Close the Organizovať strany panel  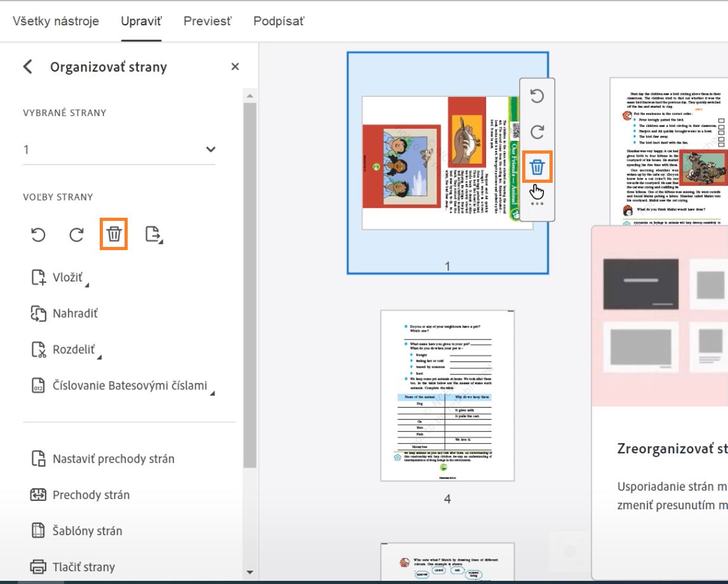[x=234, y=66]
